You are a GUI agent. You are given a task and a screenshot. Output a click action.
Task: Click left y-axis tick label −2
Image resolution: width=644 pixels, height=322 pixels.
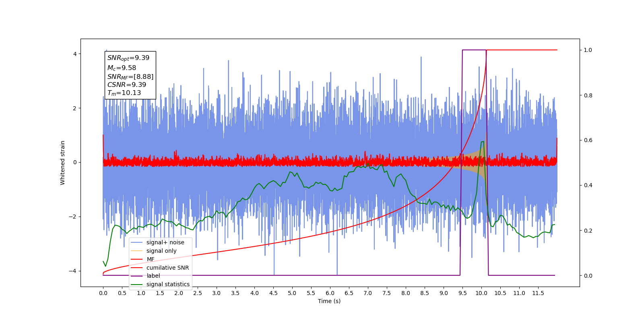[x=73, y=217]
